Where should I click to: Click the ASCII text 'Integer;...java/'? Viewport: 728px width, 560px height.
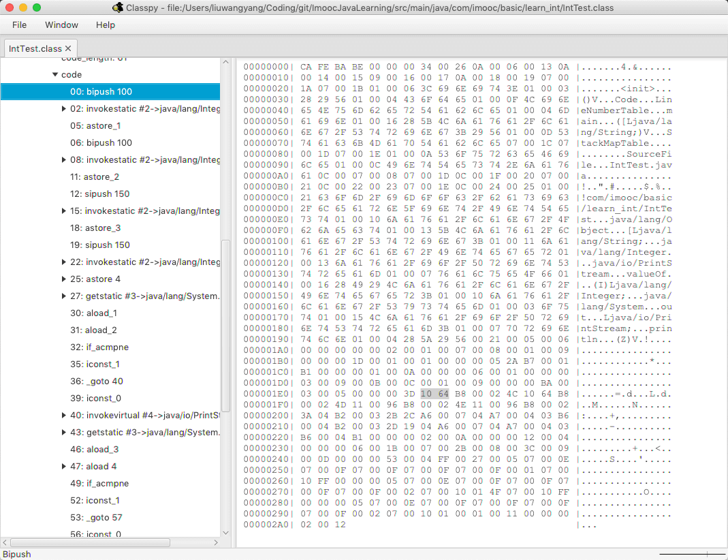tap(627, 296)
